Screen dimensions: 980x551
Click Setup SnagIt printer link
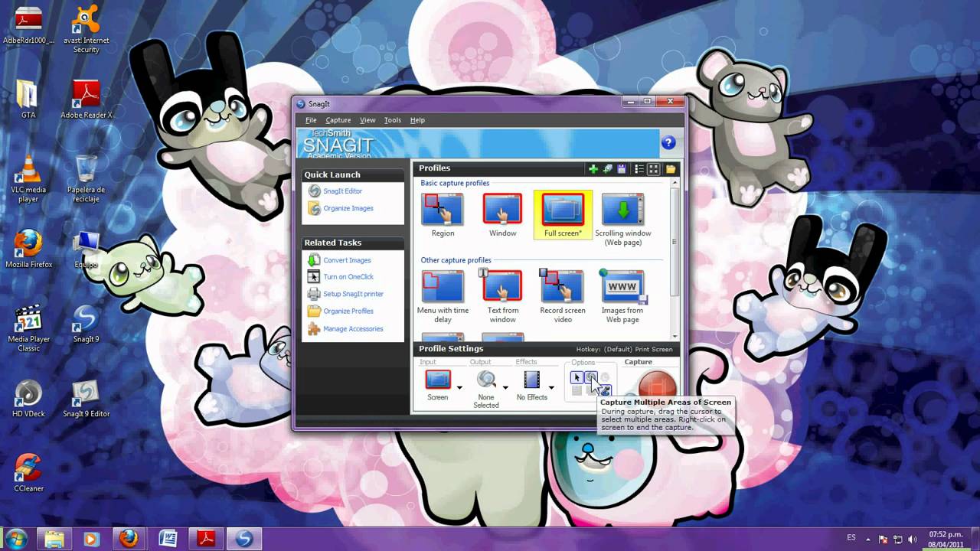(345, 294)
